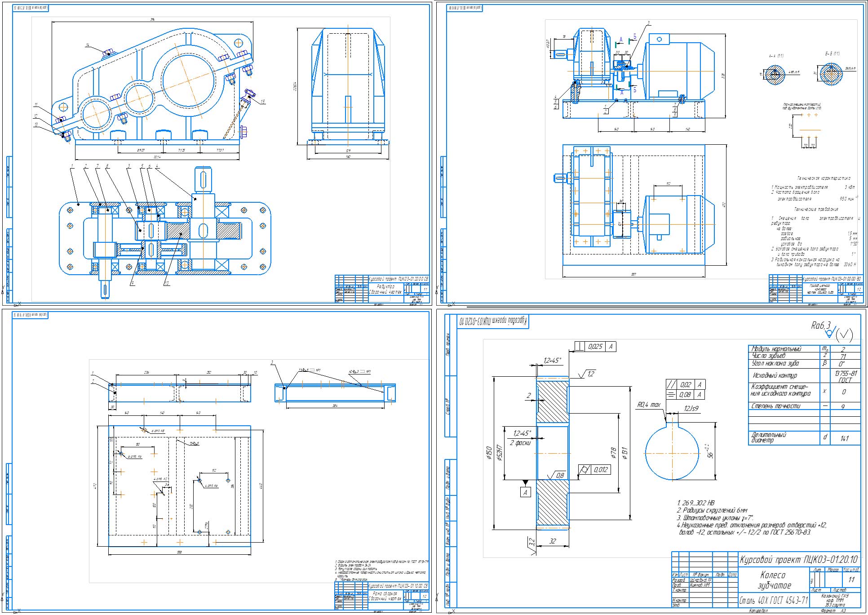
Task: Click the 'Техническая характеристика' heading
Action: 824,178
